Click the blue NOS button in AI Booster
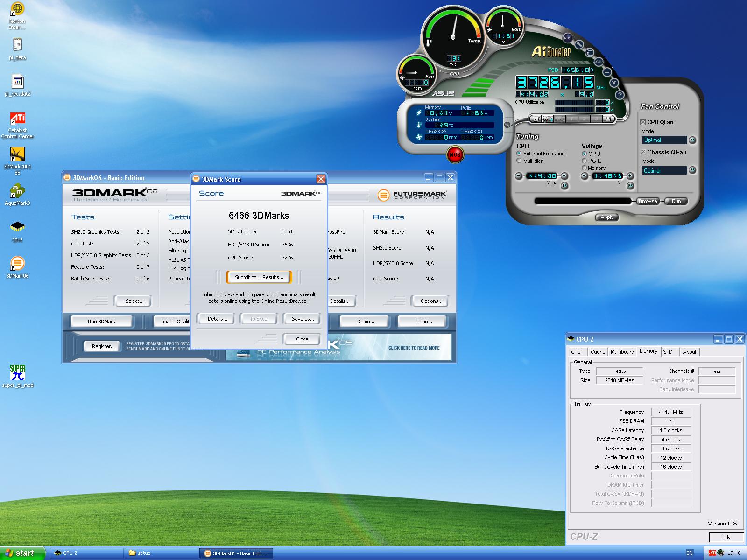Viewport: 747px width, 560px height. [567, 38]
